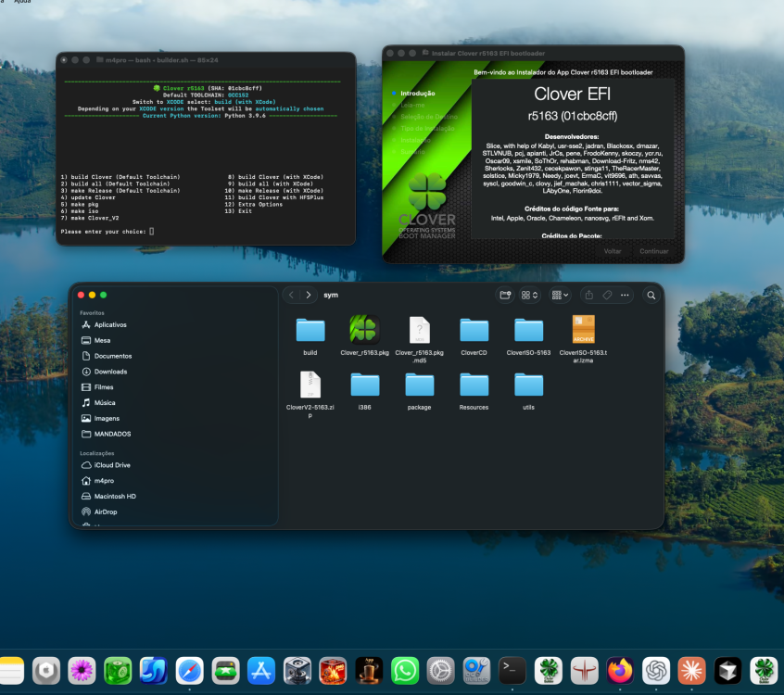
Task: Click the tag icon in Finder toolbar
Action: click(x=607, y=295)
